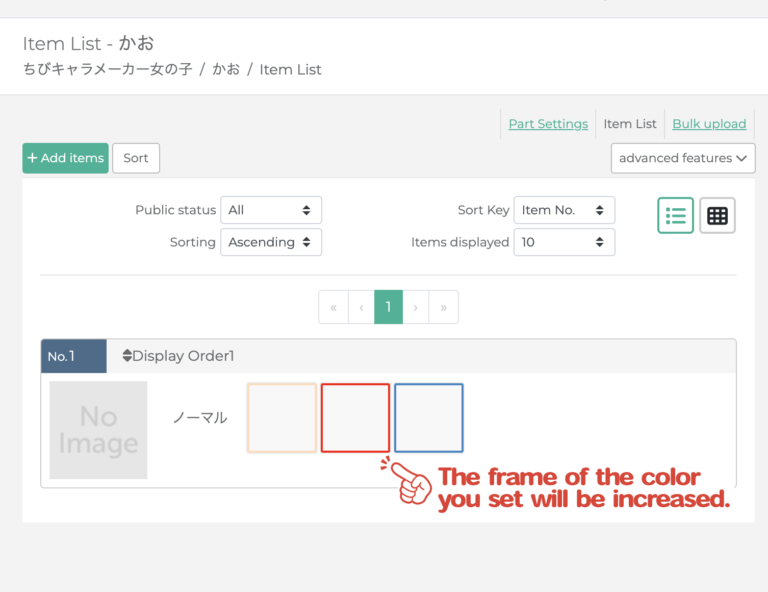Select the red framed color swatch
768x592 pixels.
coord(355,418)
